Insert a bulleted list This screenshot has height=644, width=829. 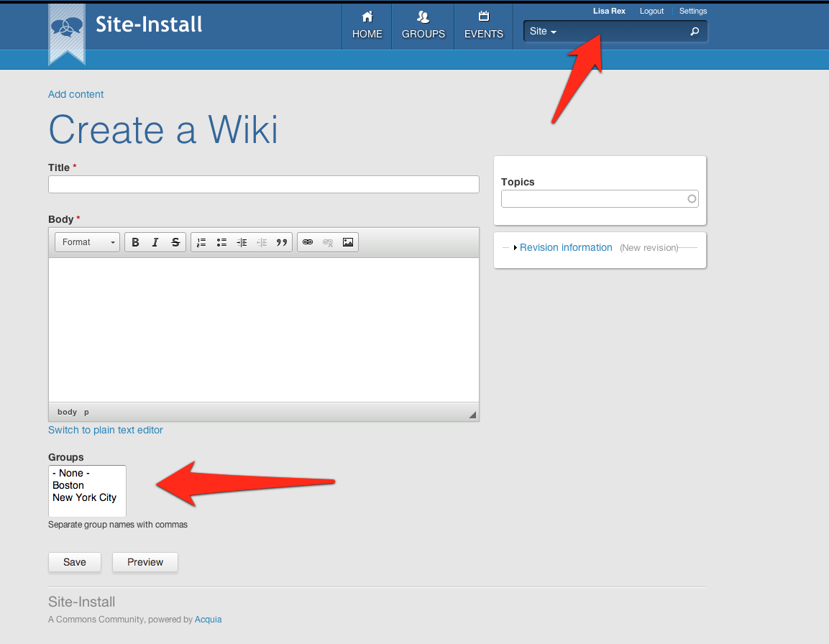pyautogui.click(x=221, y=242)
